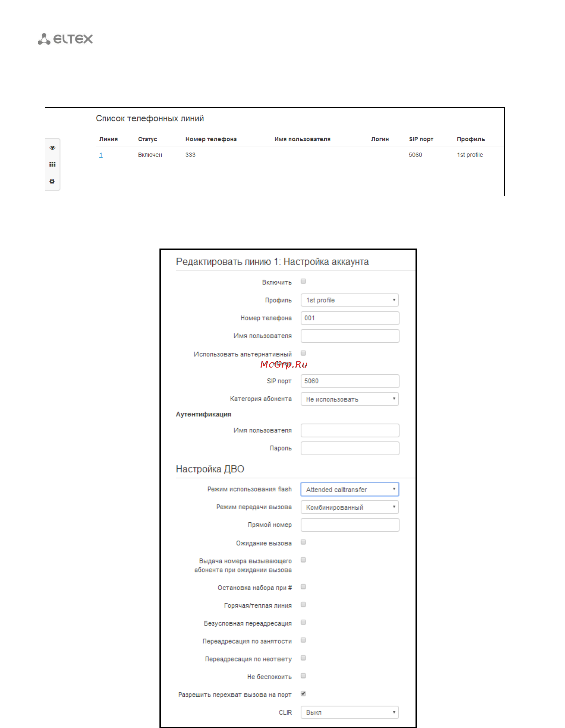This screenshot has height=728, width=565.
Task: Open the Профиль dropdown
Action: (350, 300)
